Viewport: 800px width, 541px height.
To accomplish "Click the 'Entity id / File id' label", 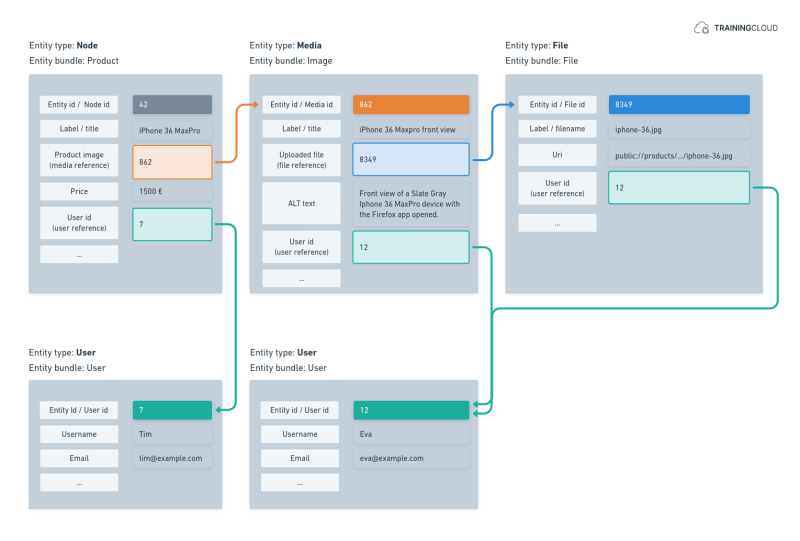I will click(x=557, y=105).
